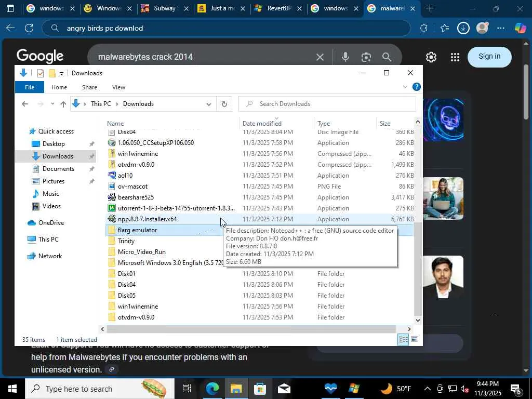Switch to details view layout button
Viewport: 532px width, 399px height.
click(403, 339)
